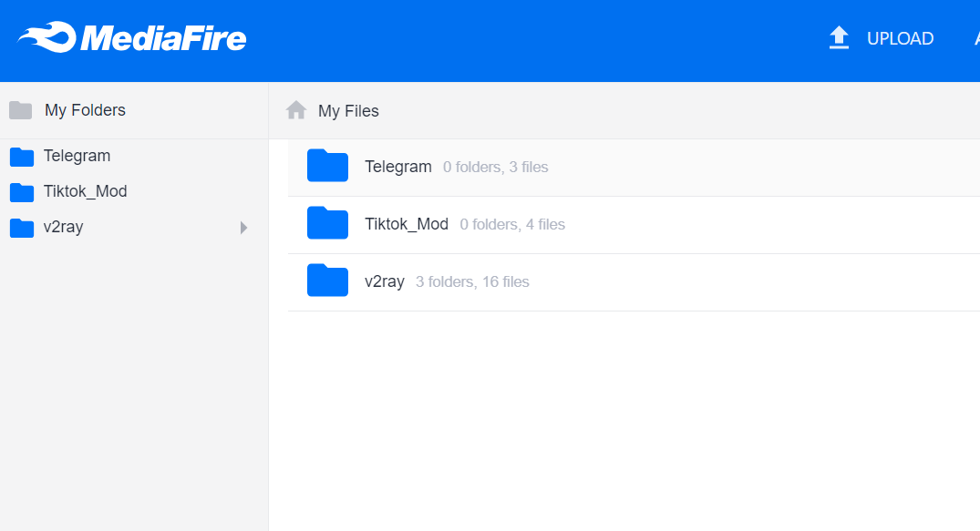Click the large Tiktok_Mod folder icon in file list
The height and width of the screenshot is (531, 980).
click(x=327, y=223)
